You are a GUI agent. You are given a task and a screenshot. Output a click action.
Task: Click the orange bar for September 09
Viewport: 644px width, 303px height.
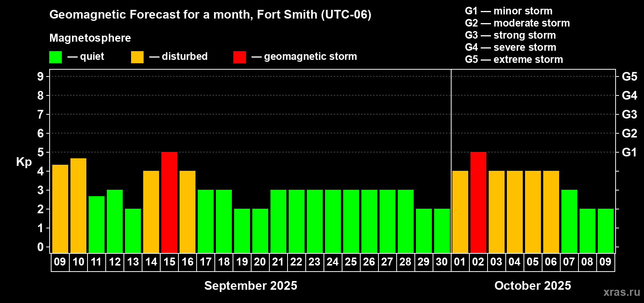pyautogui.click(x=60, y=209)
